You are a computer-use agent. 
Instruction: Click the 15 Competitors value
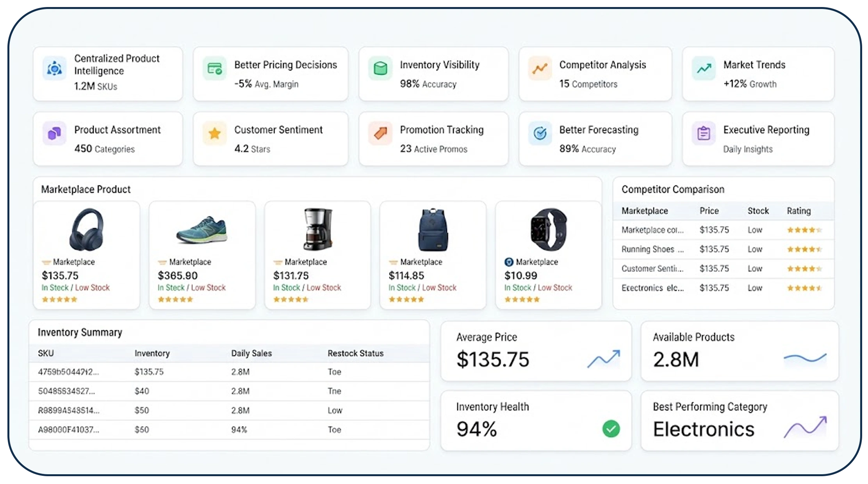tap(588, 84)
